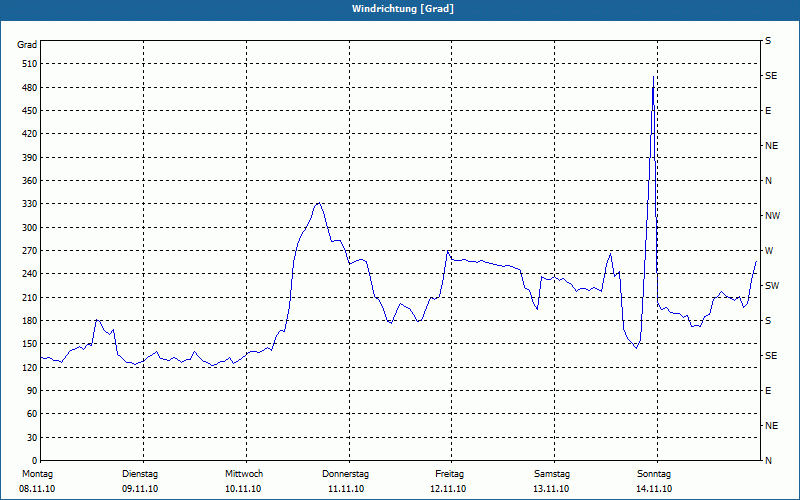Select the Samstag day label

coord(552,474)
